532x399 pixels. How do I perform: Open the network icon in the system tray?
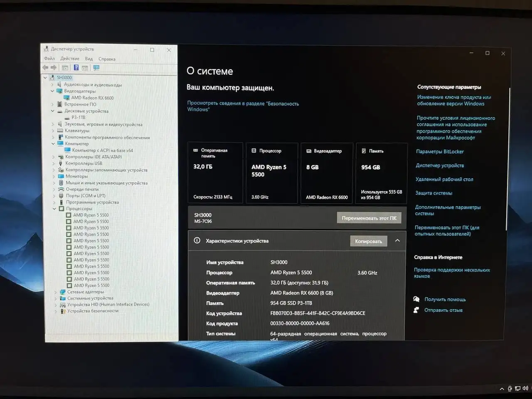(518, 389)
